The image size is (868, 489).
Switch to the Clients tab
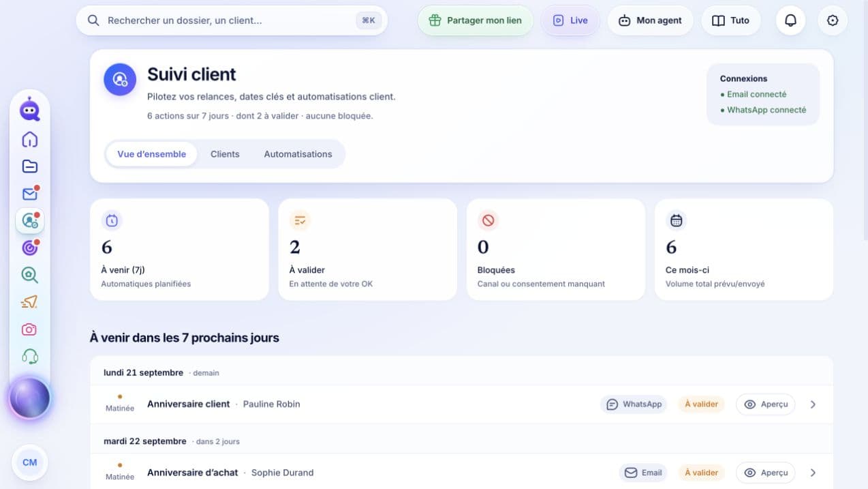pos(225,154)
